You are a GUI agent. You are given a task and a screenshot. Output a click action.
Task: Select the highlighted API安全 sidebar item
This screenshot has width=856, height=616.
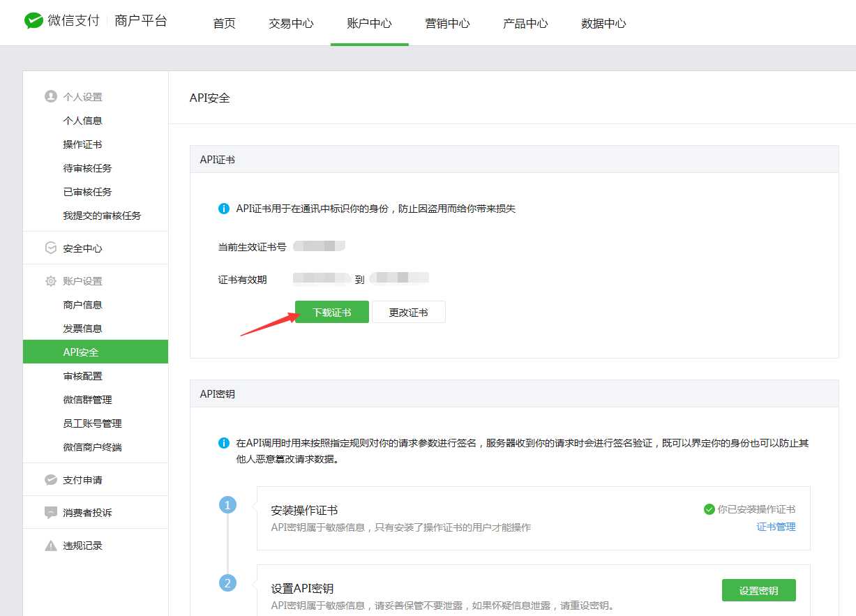96,352
